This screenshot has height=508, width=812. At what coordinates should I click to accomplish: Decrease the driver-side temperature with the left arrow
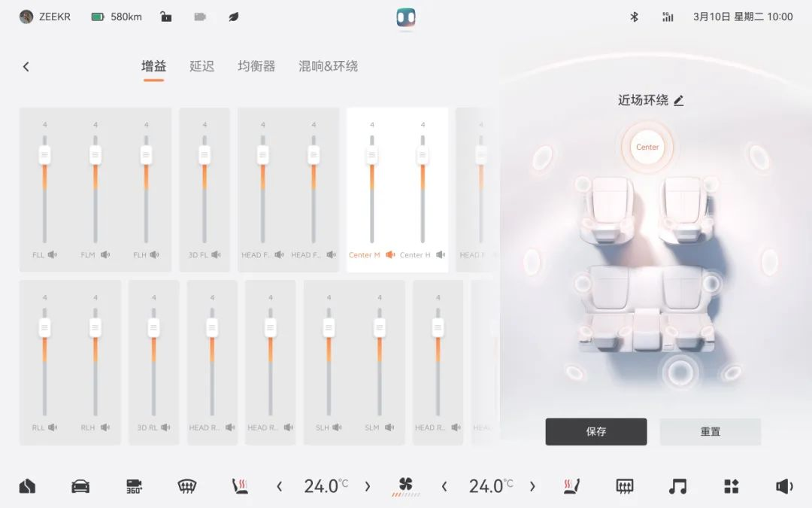click(x=280, y=486)
